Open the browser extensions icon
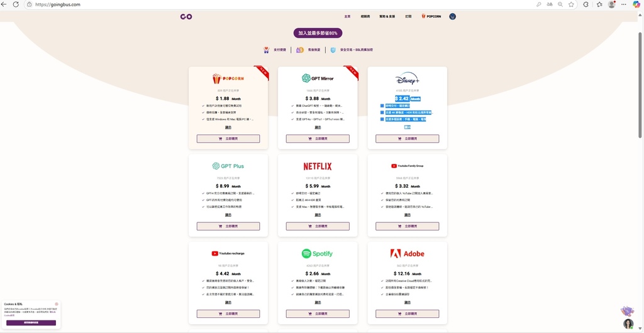644x333 pixels. pyautogui.click(x=586, y=4)
